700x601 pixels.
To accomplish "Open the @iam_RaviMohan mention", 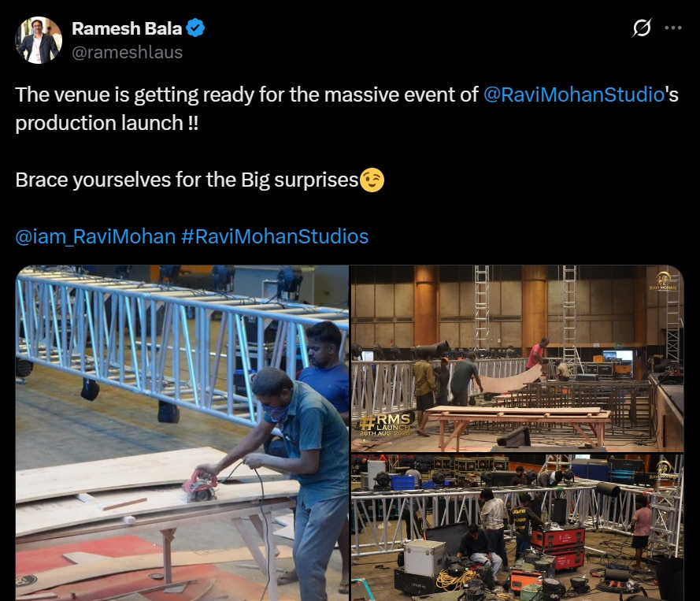I will click(95, 236).
